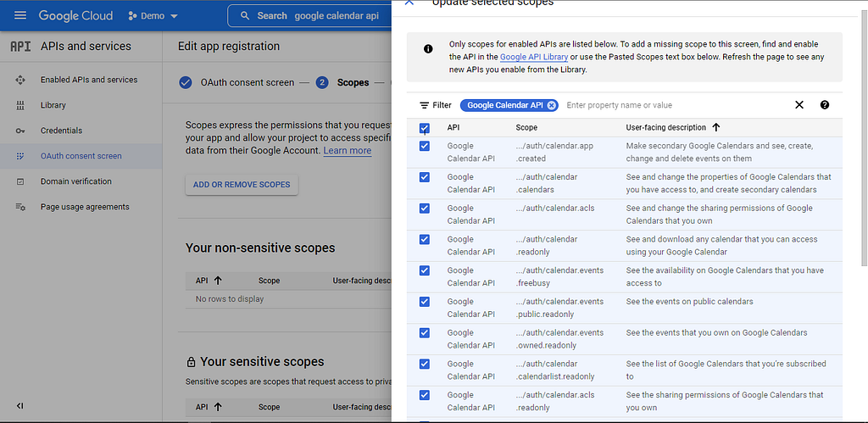Click 'See the events on public calendars' text
Image resolution: width=868 pixels, height=423 pixels.
click(689, 302)
